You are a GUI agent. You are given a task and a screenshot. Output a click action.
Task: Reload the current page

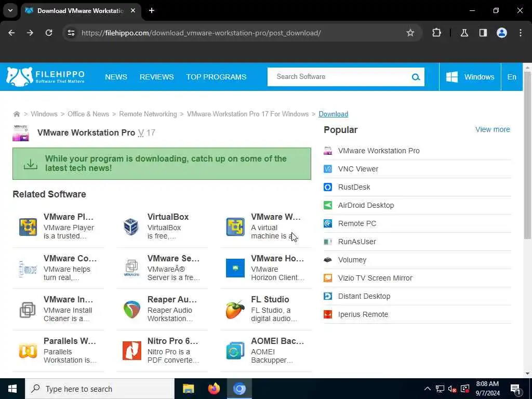tap(49, 33)
